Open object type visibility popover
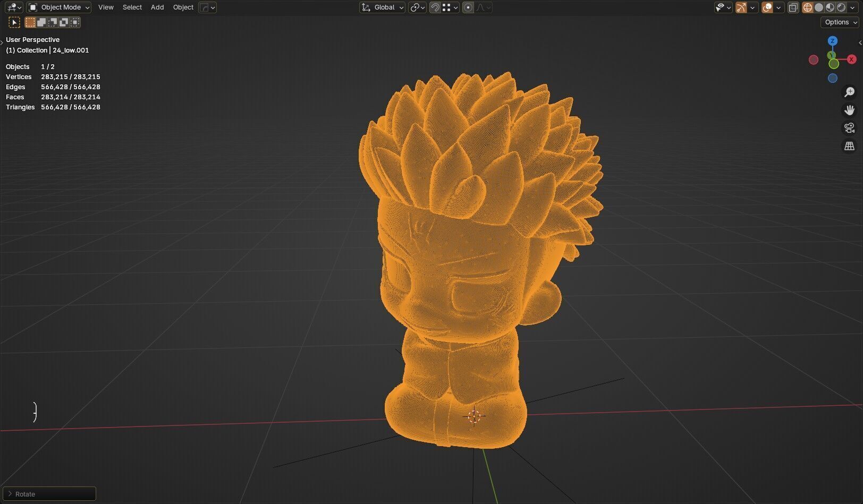The height and width of the screenshot is (504, 863). click(723, 7)
